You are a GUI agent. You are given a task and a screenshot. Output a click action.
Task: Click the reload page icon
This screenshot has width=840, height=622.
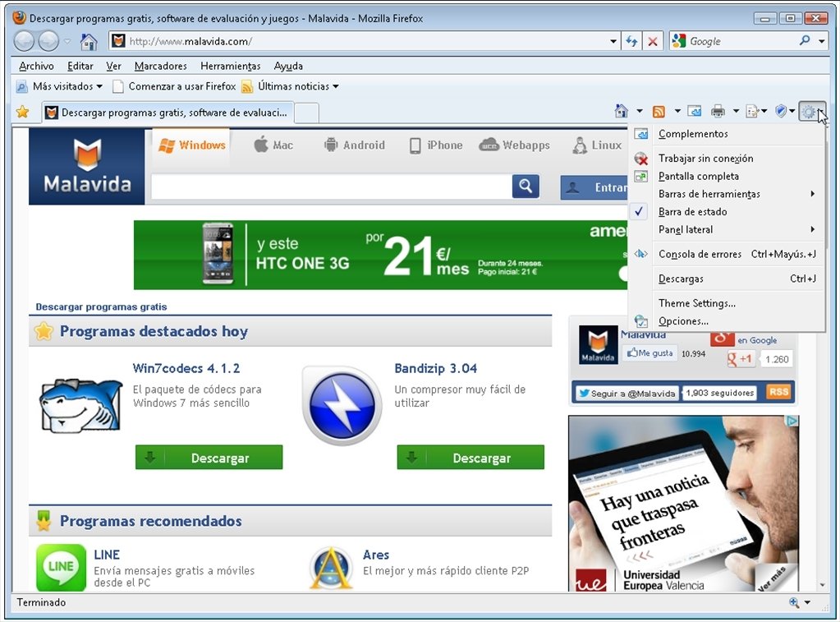click(x=631, y=41)
